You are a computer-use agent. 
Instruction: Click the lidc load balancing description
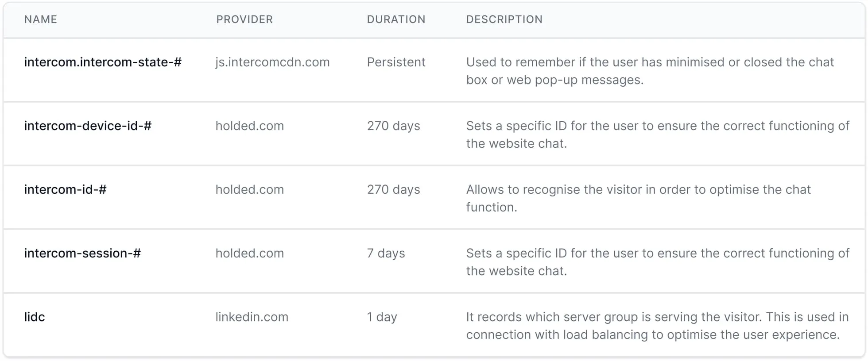pos(657,326)
